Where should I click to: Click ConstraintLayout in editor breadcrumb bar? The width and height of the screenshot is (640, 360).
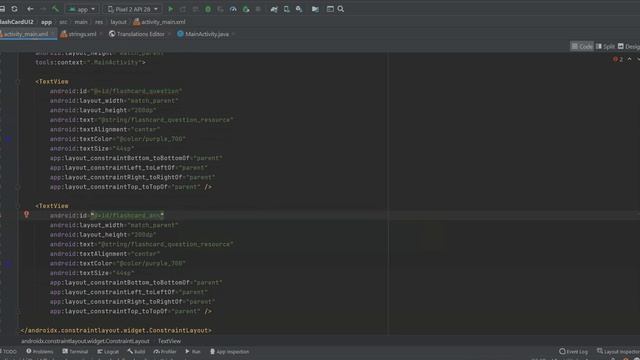(85, 341)
